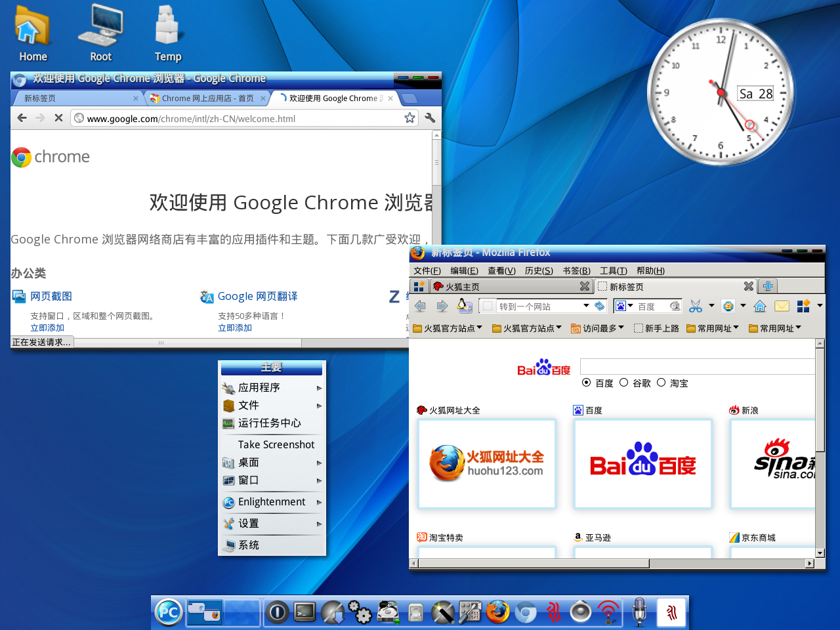
Task: Expand the Enlightenment submenu
Action: tap(272, 502)
